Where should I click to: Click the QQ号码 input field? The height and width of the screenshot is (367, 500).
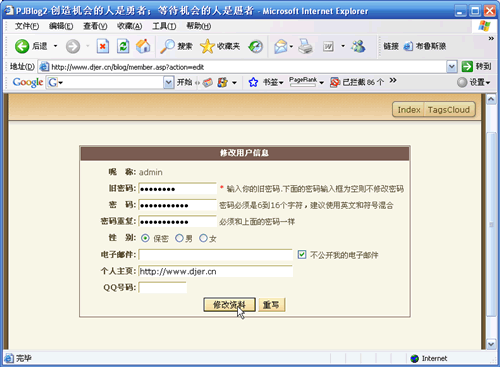coord(163,287)
